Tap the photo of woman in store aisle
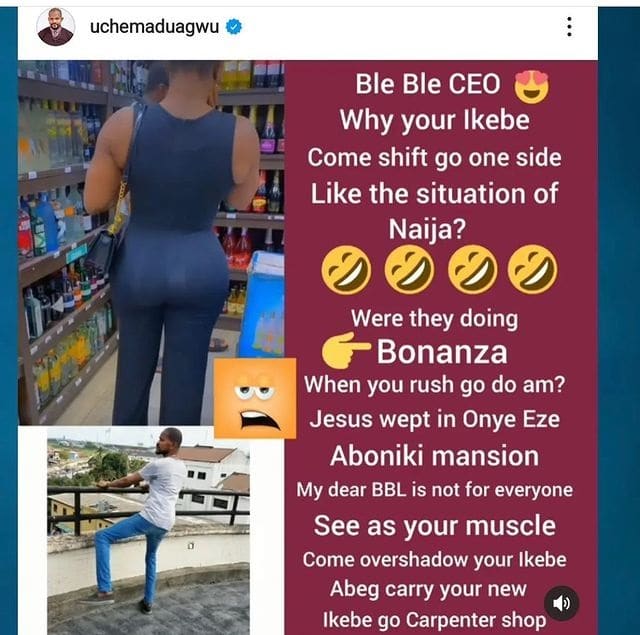This screenshot has width=640, height=635. coord(151,243)
